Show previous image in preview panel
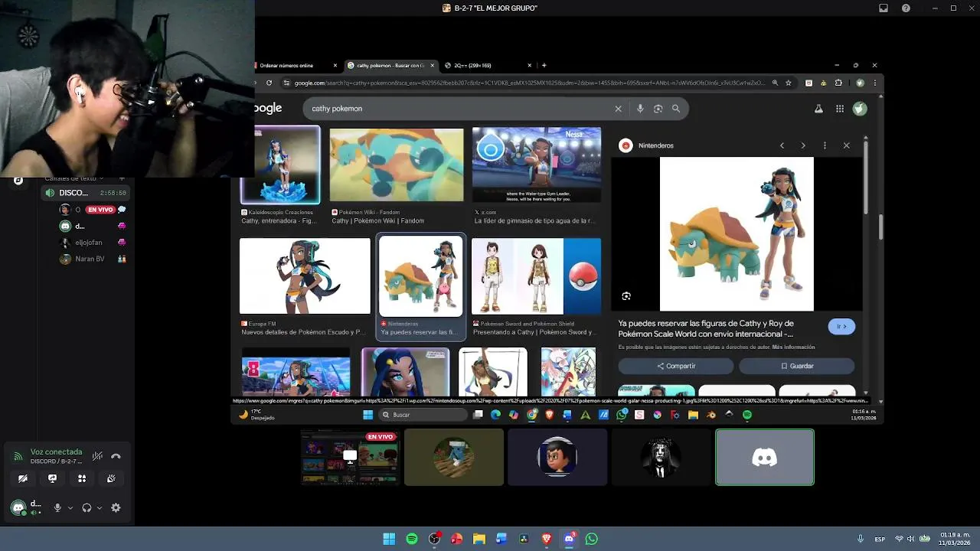This screenshot has height=551, width=980. pyautogui.click(x=782, y=145)
